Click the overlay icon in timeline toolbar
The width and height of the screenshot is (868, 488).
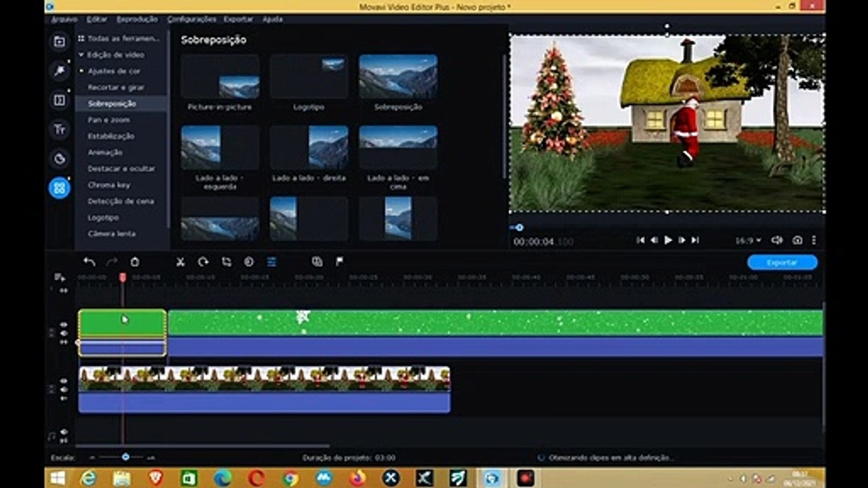click(x=317, y=262)
